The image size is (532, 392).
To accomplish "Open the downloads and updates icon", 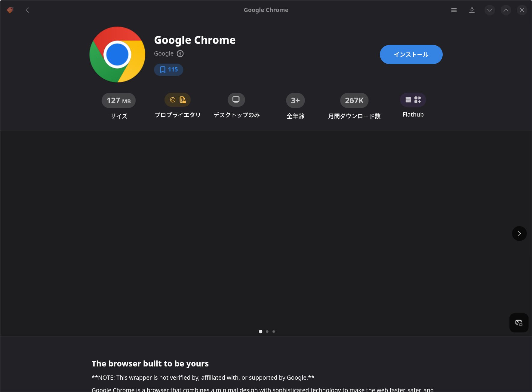I will 472,10.
